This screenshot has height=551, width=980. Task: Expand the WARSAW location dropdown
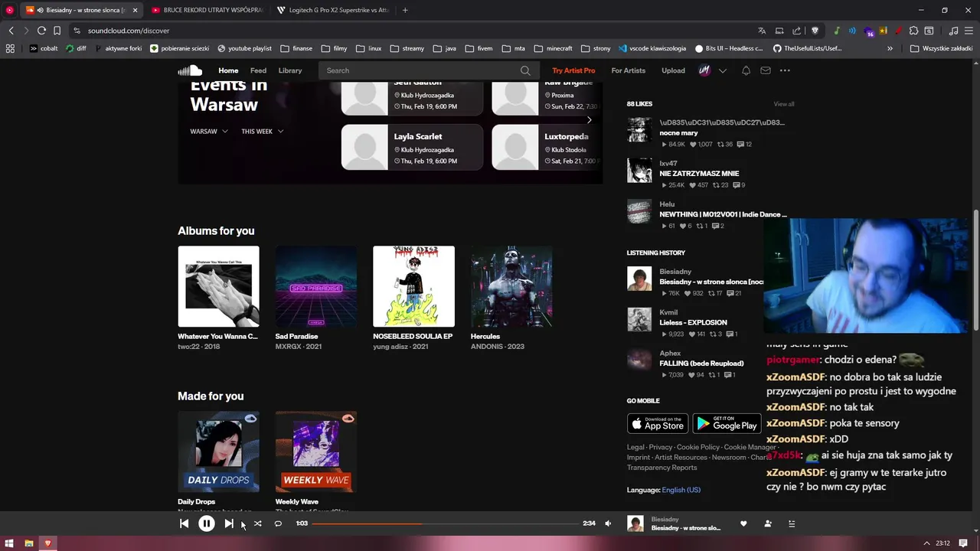pos(209,132)
